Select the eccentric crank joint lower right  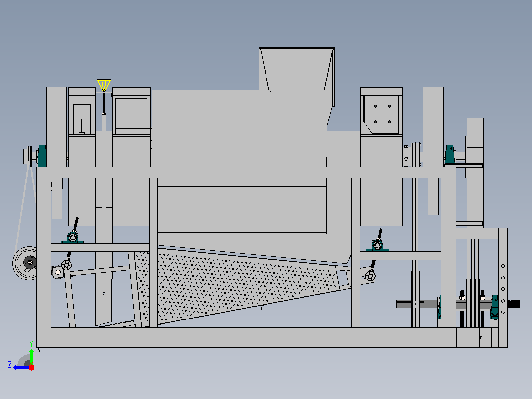click(370, 276)
